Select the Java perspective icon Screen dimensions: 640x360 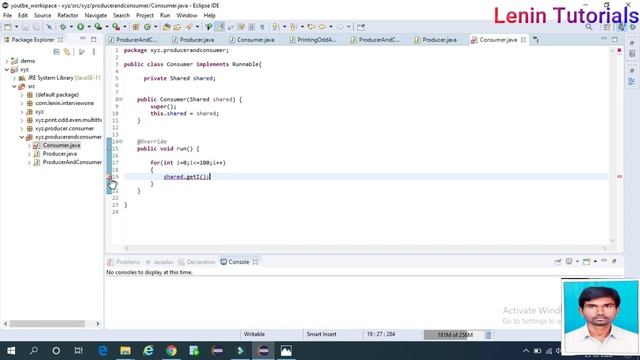(x=621, y=27)
